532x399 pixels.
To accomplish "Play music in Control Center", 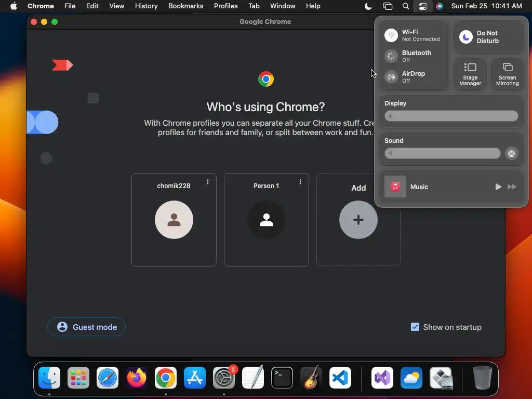I will click(x=498, y=187).
